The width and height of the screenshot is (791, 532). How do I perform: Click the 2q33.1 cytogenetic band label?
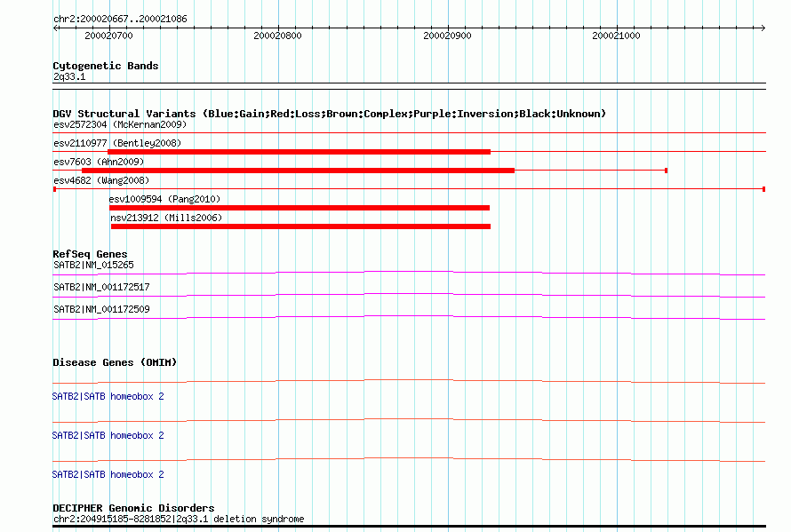point(69,76)
